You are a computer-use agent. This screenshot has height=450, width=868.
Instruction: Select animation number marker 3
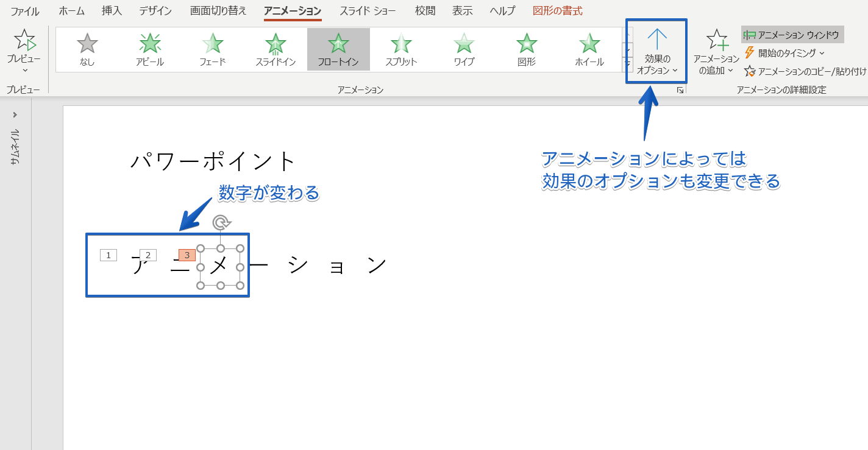click(187, 255)
